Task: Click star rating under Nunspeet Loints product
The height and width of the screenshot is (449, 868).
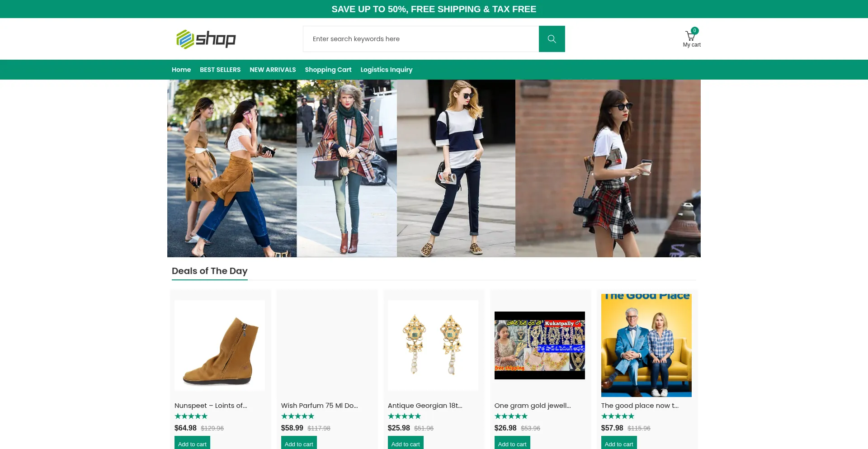Action: pyautogui.click(x=191, y=416)
